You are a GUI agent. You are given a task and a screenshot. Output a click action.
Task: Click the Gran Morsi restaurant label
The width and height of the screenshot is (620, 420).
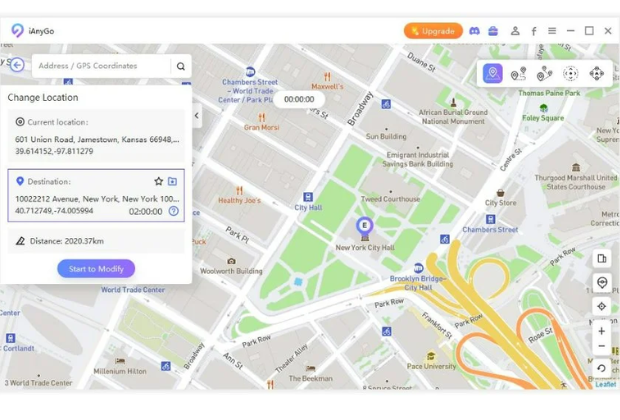pyautogui.click(x=261, y=127)
